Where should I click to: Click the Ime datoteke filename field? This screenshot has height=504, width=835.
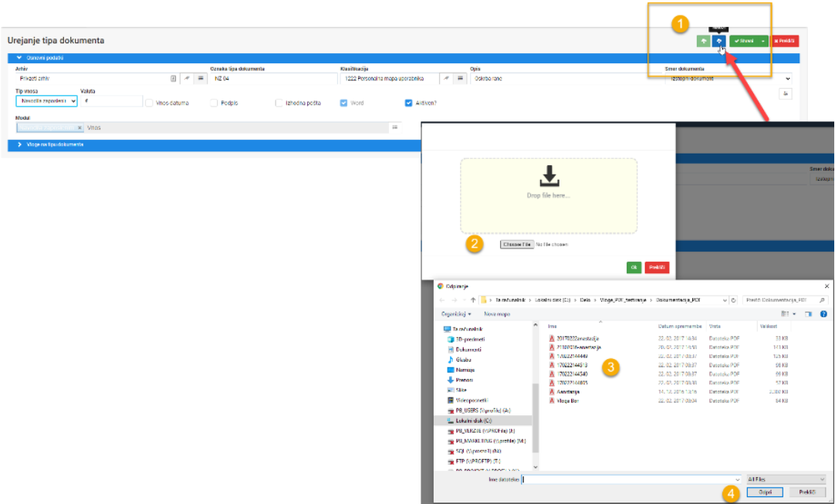point(631,479)
